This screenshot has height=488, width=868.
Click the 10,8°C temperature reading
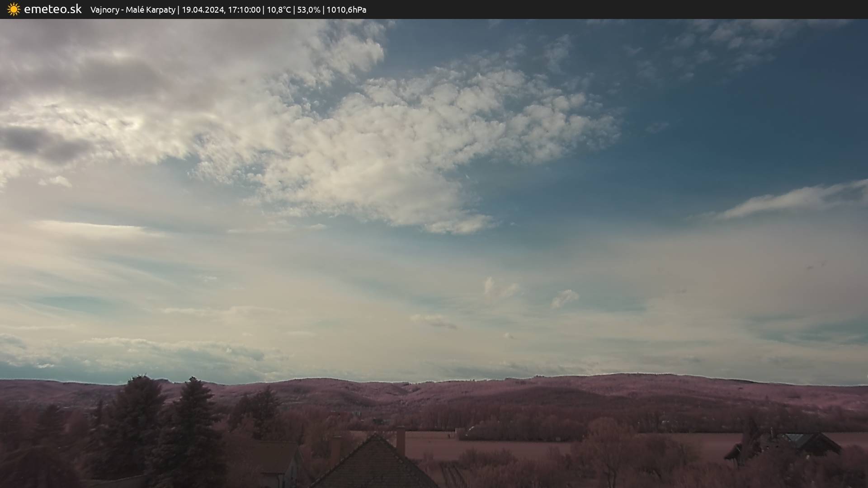(x=278, y=10)
